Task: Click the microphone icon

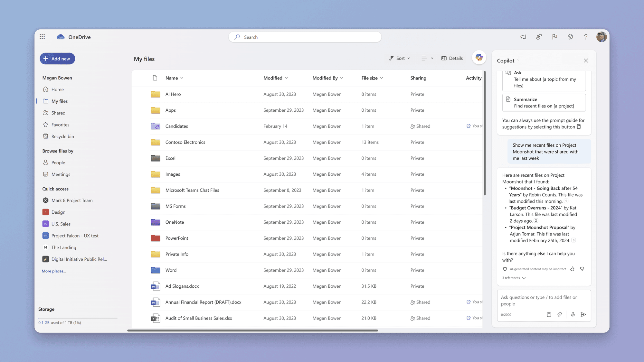Action: pos(573,315)
